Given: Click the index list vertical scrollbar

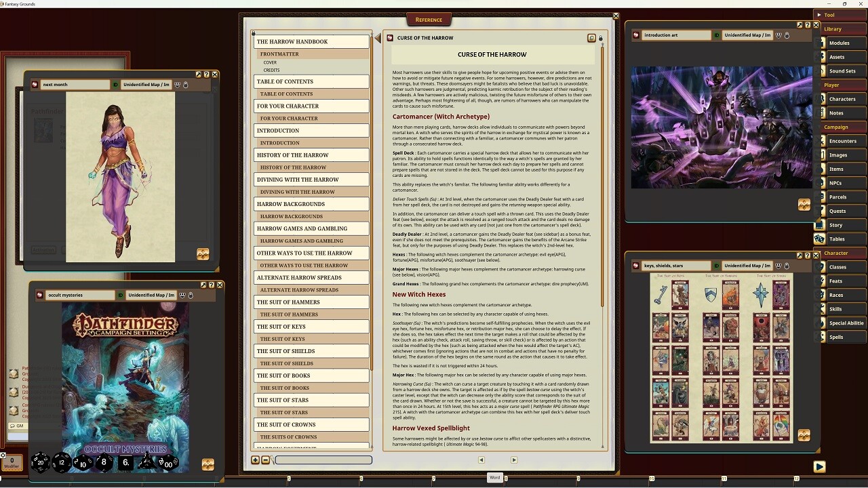Looking at the screenshot, I should pyautogui.click(x=372, y=203).
